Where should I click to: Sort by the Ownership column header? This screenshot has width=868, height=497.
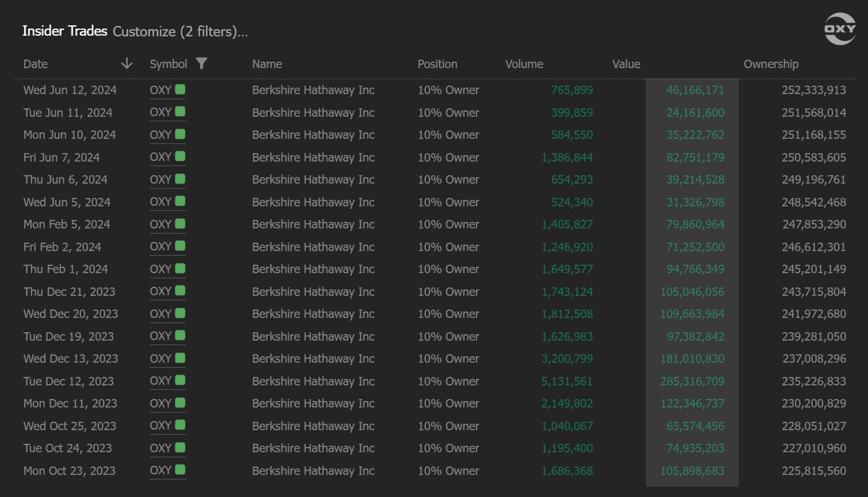[x=771, y=64]
